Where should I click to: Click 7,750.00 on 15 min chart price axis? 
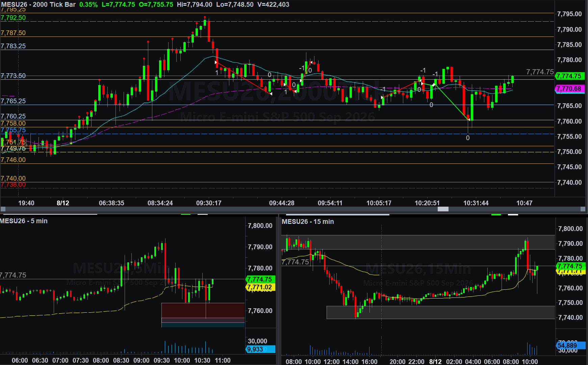click(570, 303)
